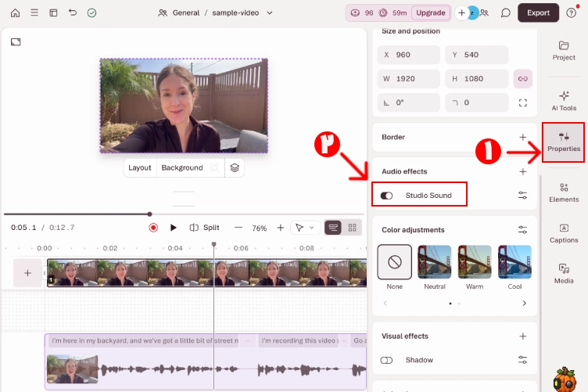Play the video
The height and width of the screenshot is (392, 588).
click(x=174, y=228)
